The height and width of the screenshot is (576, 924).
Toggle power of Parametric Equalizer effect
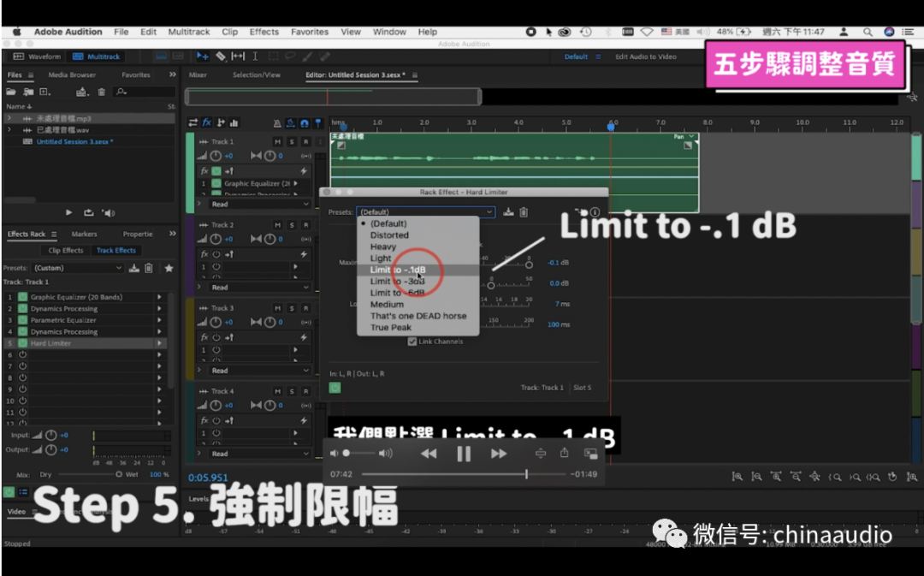point(22,320)
